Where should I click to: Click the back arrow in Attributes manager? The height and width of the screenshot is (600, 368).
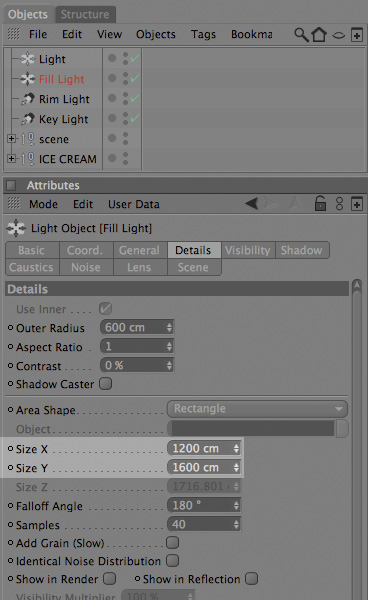252,204
